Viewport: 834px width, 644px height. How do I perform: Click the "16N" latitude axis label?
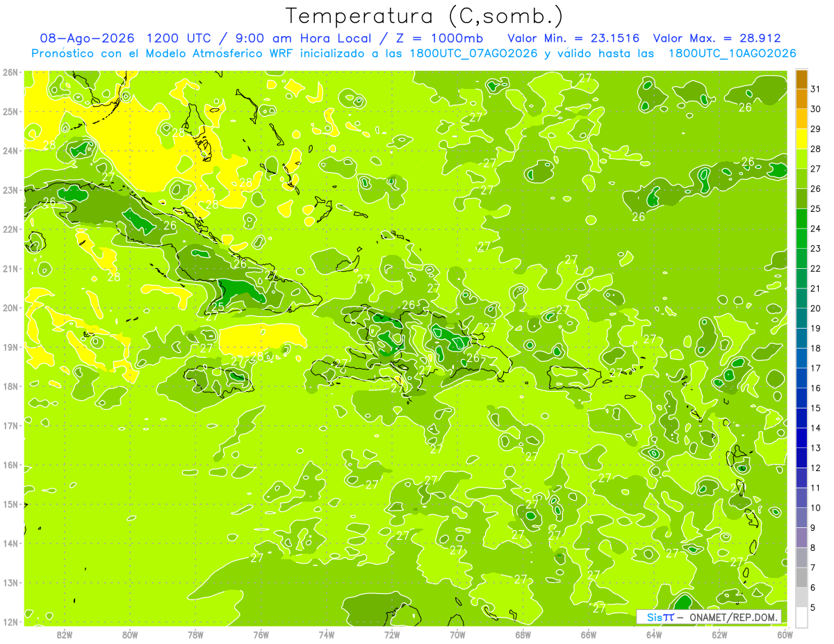click(10, 465)
